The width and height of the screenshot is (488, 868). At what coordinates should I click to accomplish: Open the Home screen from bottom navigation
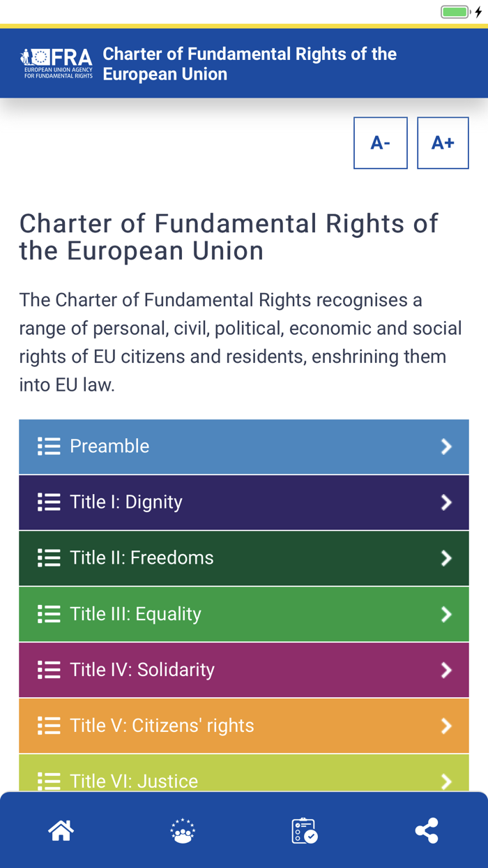(x=61, y=830)
